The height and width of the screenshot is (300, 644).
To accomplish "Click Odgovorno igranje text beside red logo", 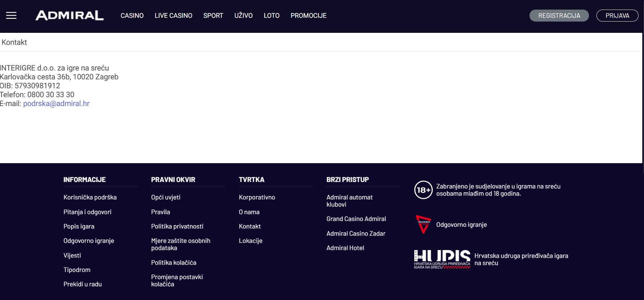I will tap(461, 225).
